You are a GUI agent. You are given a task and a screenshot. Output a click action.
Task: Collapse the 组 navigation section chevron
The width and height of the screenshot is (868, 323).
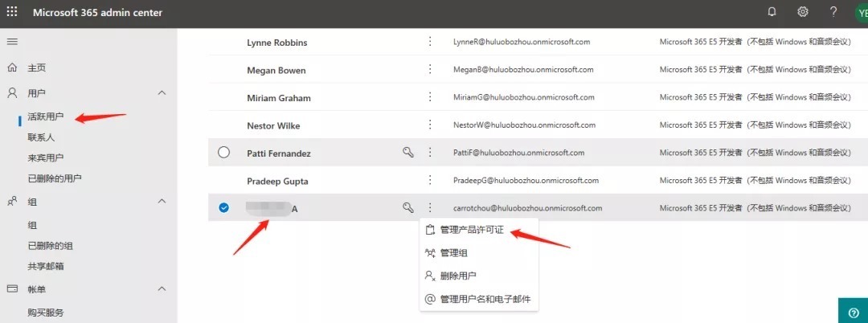[162, 202]
